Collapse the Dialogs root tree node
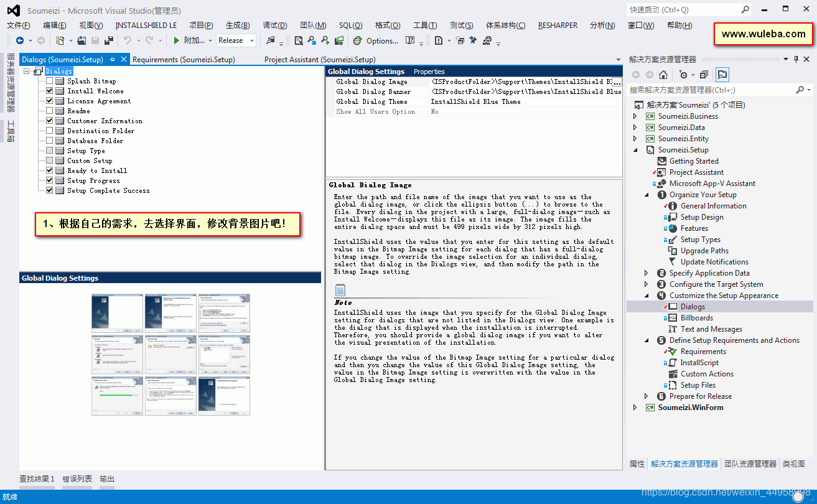Image resolution: width=817 pixels, height=504 pixels. (27, 71)
